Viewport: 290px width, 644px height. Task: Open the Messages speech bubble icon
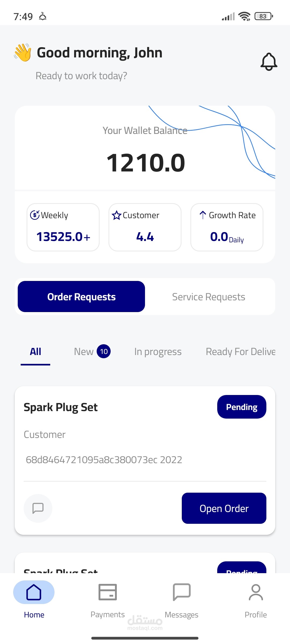pos(182,592)
